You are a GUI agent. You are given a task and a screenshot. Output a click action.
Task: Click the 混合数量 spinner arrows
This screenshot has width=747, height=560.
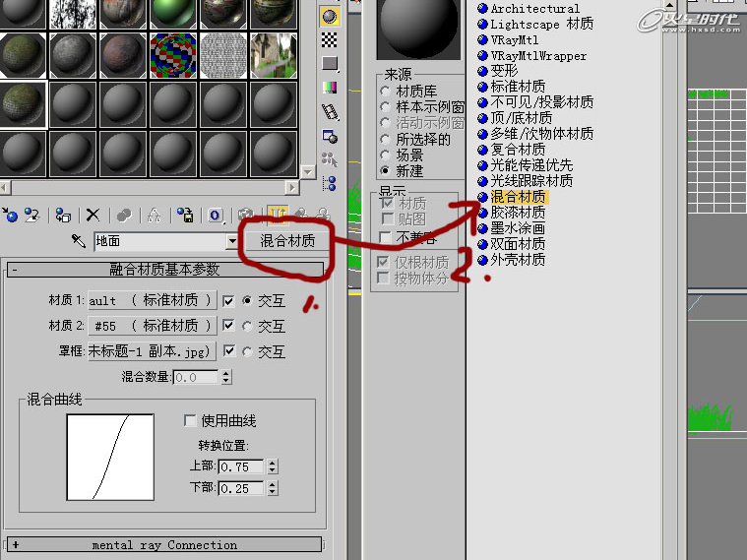(226, 378)
